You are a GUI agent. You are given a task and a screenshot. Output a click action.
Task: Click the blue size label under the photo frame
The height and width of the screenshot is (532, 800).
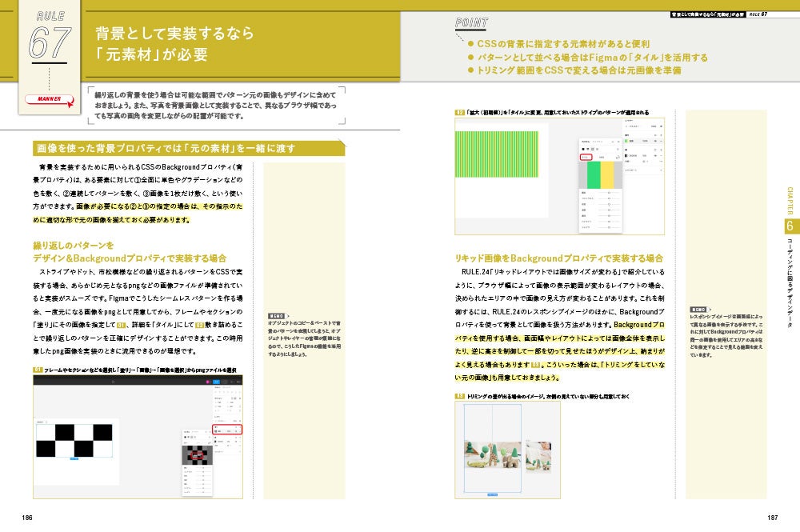pos(492,494)
